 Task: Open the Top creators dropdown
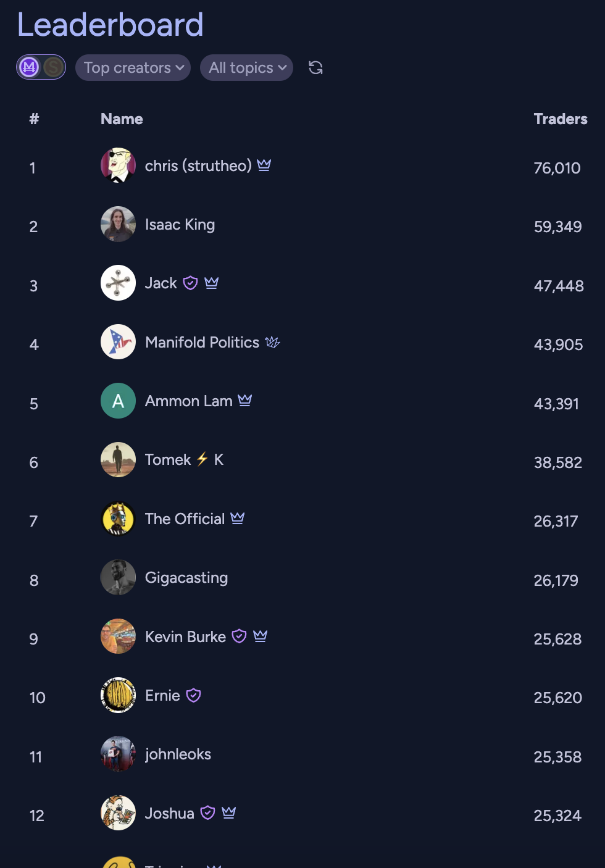click(133, 67)
